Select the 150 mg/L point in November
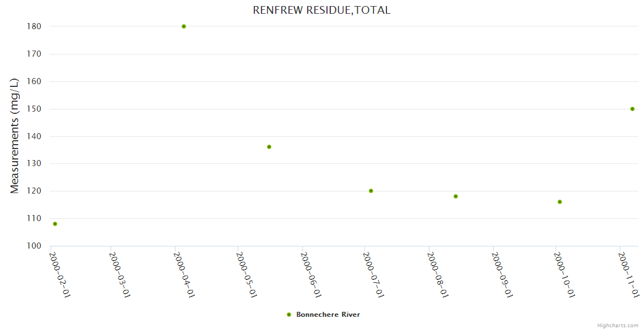Viewport: 644px width, 330px height. click(x=632, y=109)
